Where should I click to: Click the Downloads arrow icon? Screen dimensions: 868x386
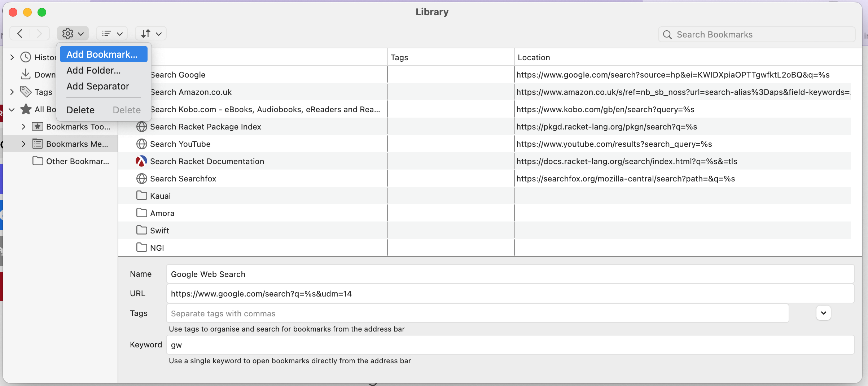click(26, 74)
